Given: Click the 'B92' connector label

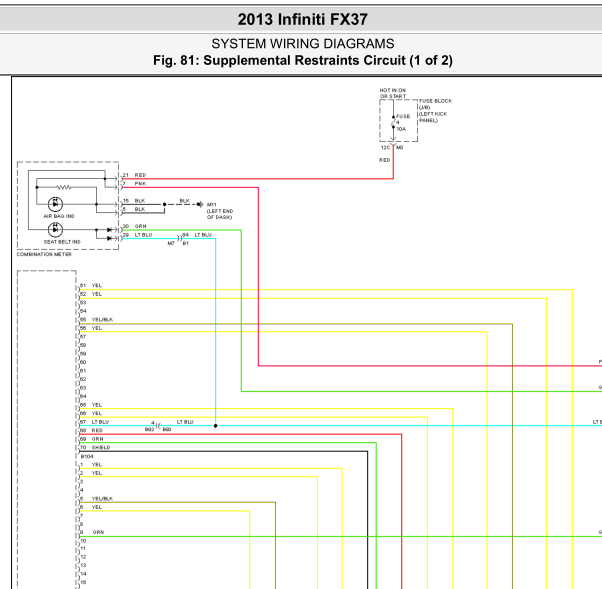Looking at the screenshot, I should click(x=149, y=429).
